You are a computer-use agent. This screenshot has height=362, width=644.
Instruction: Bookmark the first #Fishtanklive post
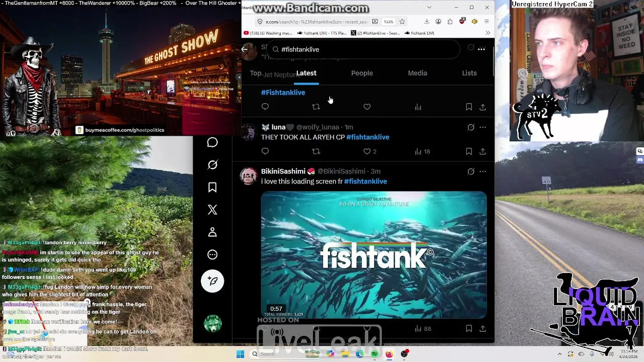point(469,107)
